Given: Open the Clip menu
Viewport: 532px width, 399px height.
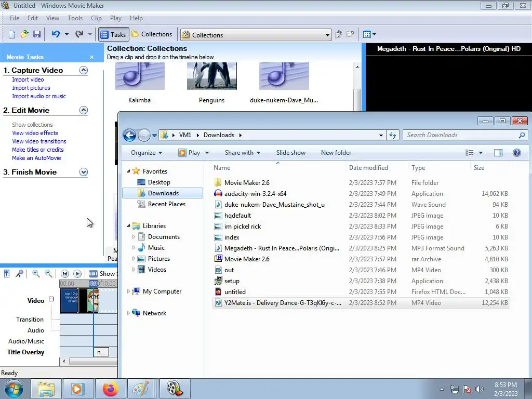Looking at the screenshot, I should 96,18.
